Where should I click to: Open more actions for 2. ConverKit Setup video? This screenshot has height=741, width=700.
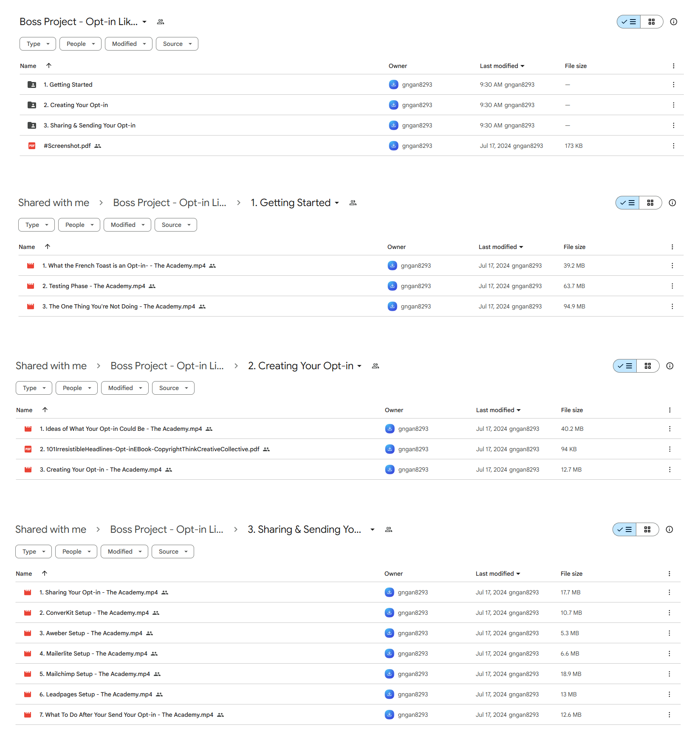click(669, 613)
